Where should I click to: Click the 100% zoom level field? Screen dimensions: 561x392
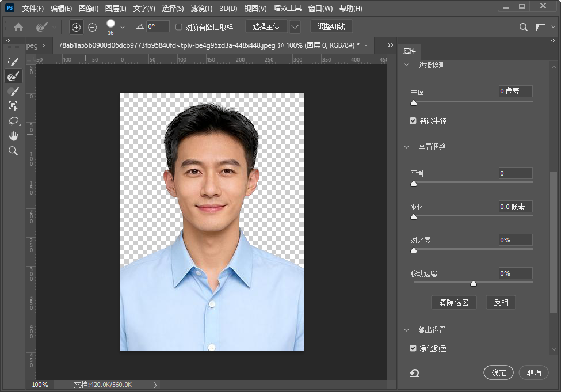[x=40, y=385]
